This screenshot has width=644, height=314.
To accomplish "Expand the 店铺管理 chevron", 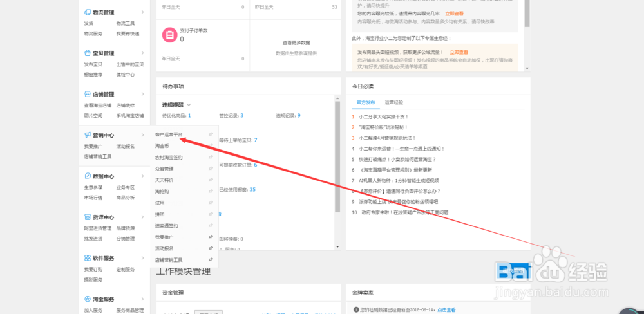I will tap(143, 94).
